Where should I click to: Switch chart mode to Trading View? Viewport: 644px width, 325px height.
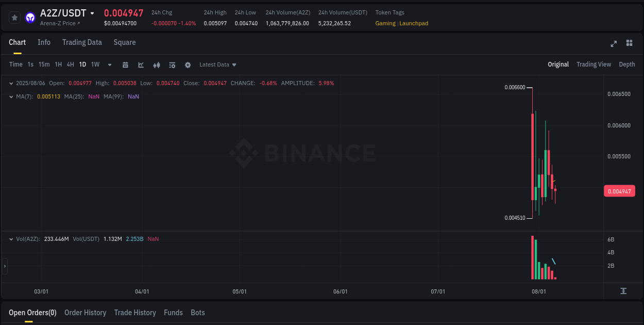[594, 64]
